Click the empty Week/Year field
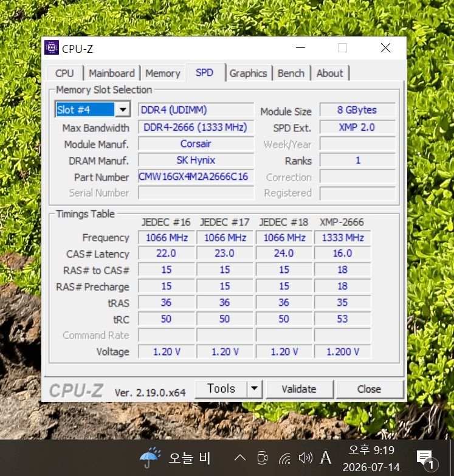The height and width of the screenshot is (476, 454). [357, 143]
